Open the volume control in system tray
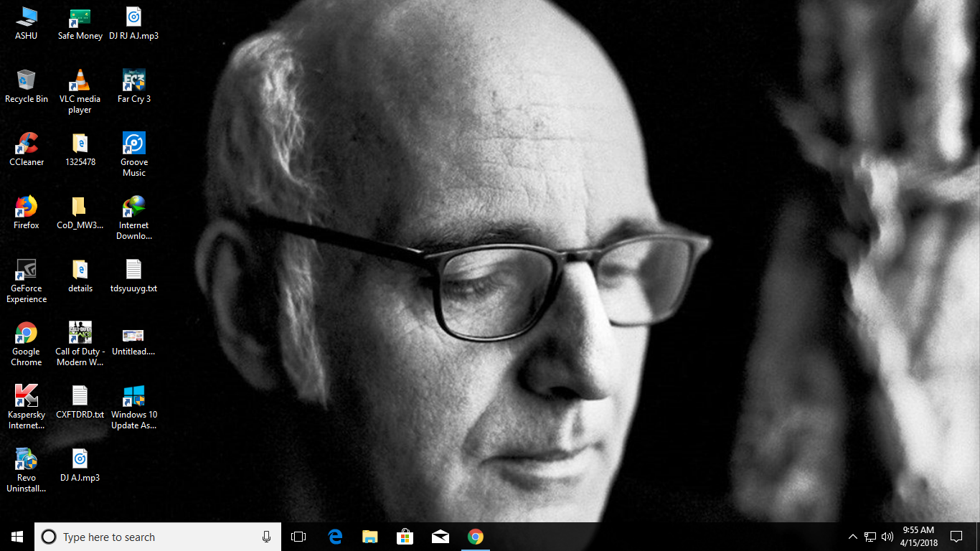Screen dimensions: 980x551 click(x=887, y=537)
